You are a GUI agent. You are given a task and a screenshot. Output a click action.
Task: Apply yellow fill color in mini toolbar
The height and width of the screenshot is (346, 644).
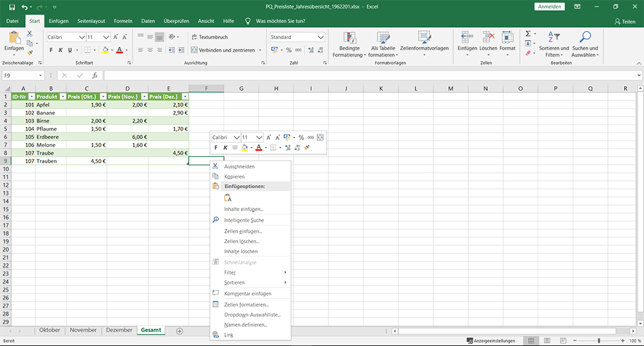[244, 147]
